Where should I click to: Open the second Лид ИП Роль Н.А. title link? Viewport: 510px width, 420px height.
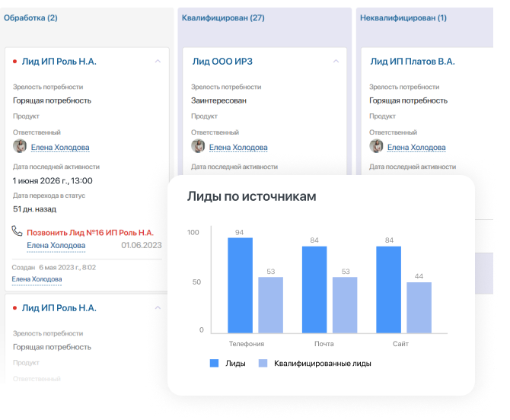click(x=59, y=308)
